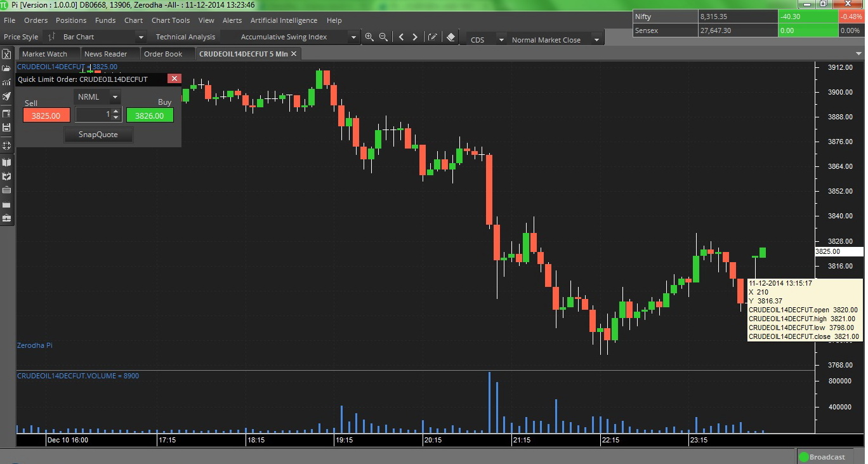Click the 22:15 time axis label
This screenshot has height=464, width=868.
(x=610, y=440)
